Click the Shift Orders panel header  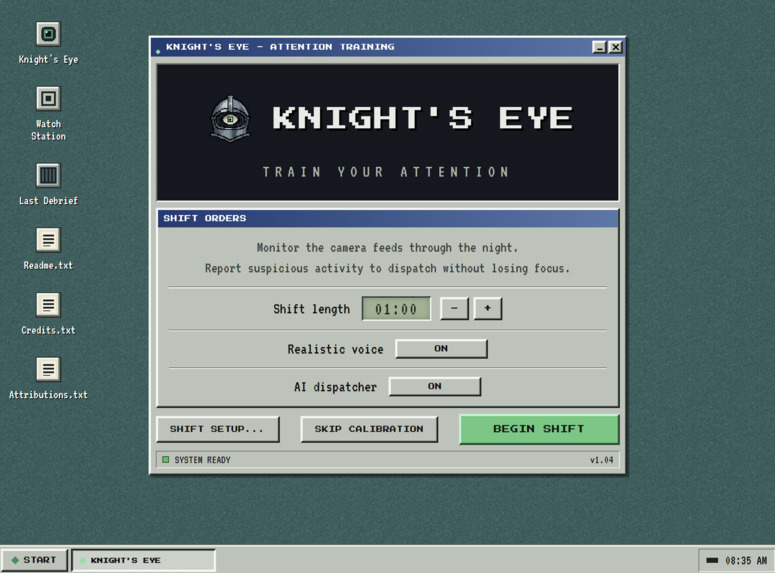[388, 219]
